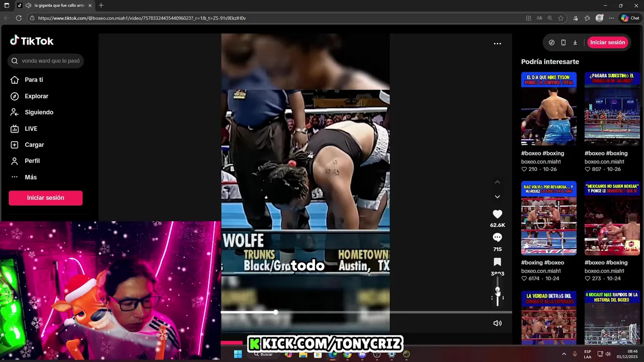Open the Pagara subestimó video thumbnail
Screen dimensions: 644x362
click(x=612, y=109)
